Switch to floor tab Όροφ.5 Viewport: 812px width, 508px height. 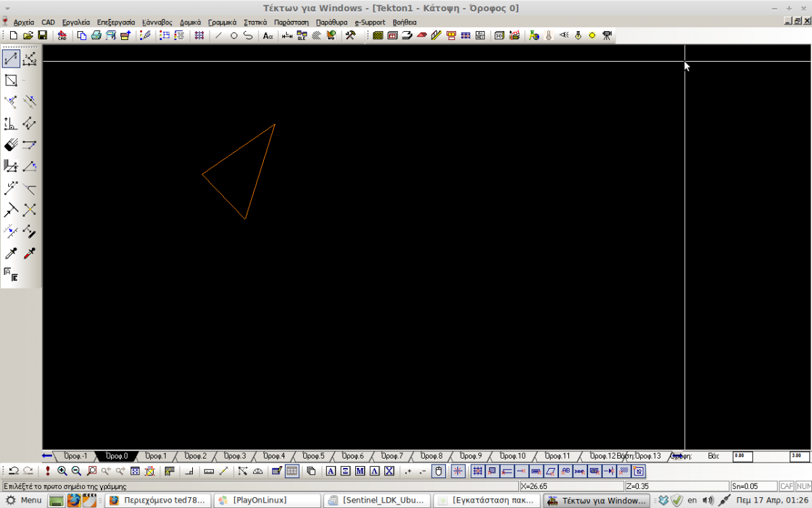[313, 456]
